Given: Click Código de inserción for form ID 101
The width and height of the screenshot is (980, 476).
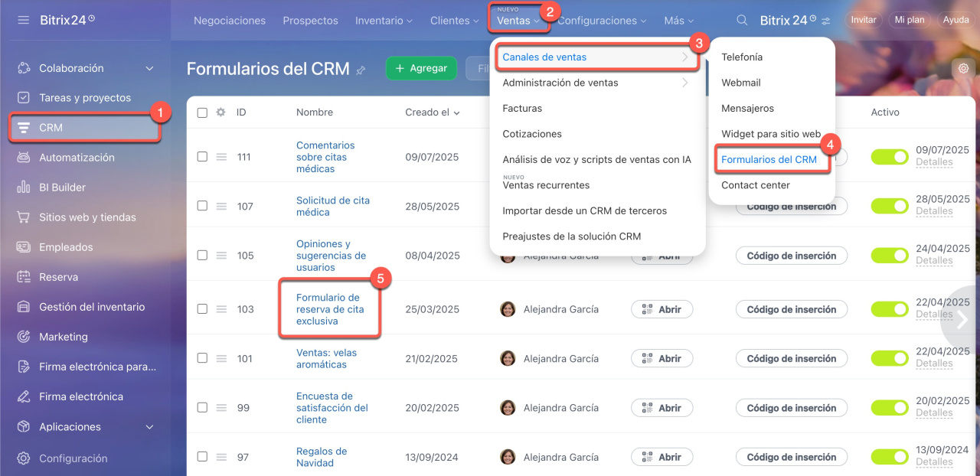Looking at the screenshot, I should pyautogui.click(x=792, y=358).
